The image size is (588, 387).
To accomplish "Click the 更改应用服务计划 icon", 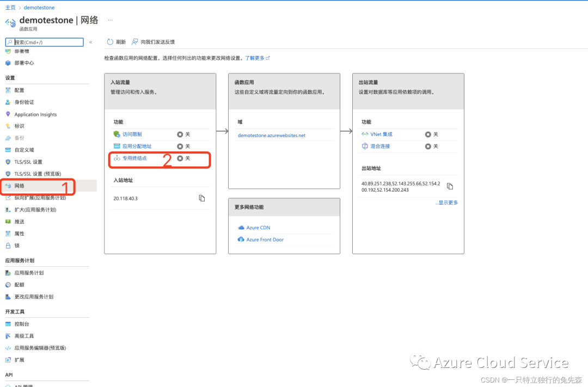I will [x=8, y=297].
